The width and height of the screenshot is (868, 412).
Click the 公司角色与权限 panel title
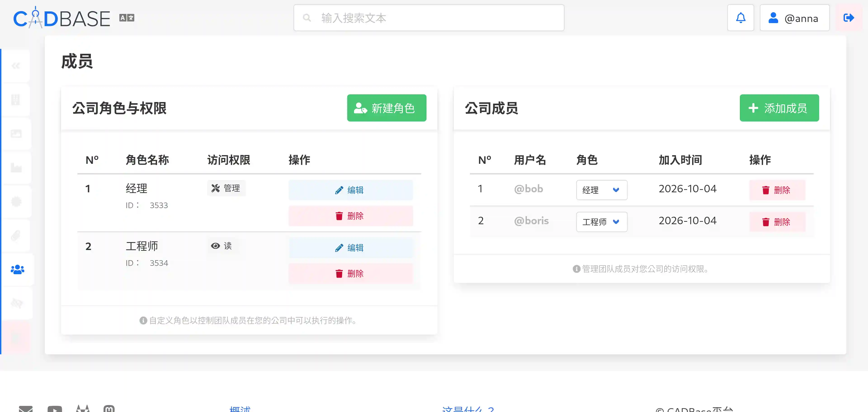[x=119, y=108]
